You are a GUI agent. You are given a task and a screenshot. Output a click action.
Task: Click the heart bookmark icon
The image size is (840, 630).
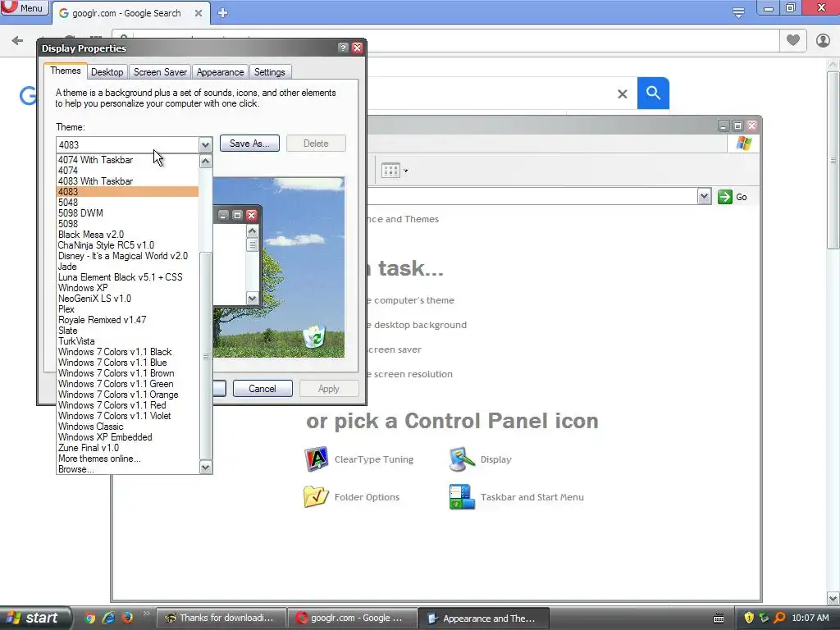pos(793,40)
